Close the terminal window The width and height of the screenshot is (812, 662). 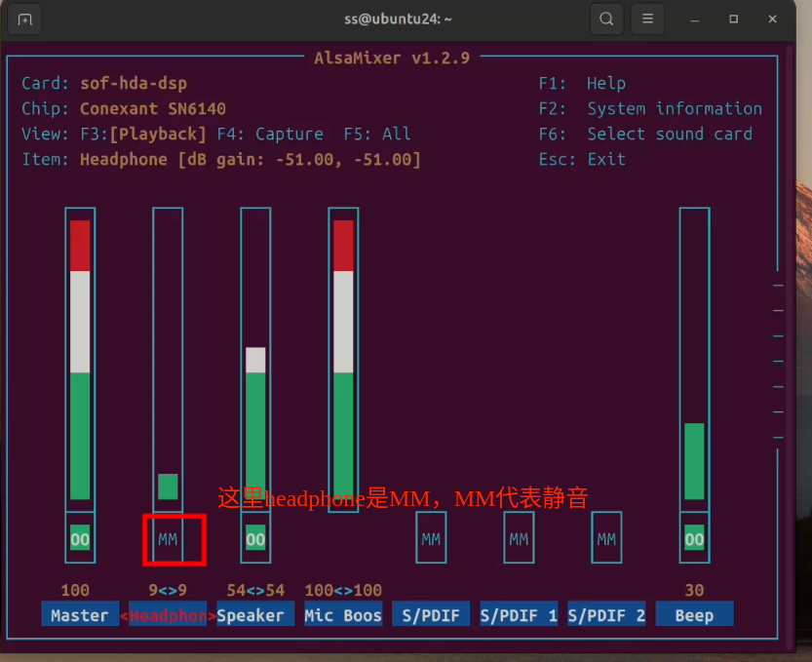pos(772,19)
